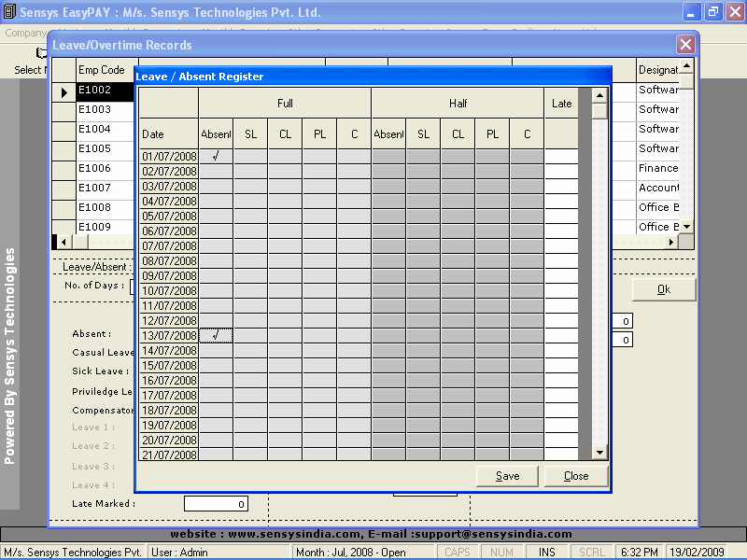747x560 pixels.
Task: Restore down the EasyPAY main window
Action: pos(713,12)
